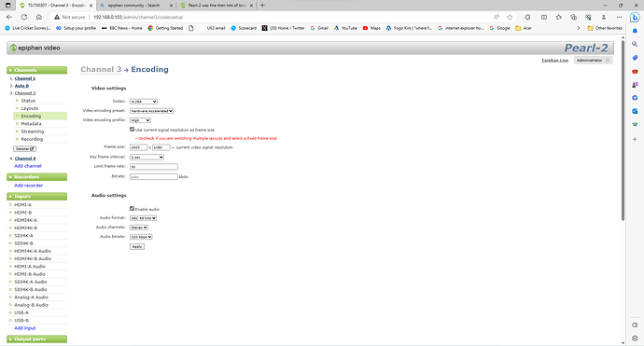Click the browser address bar URL
The image size is (644, 346).
(138, 17)
